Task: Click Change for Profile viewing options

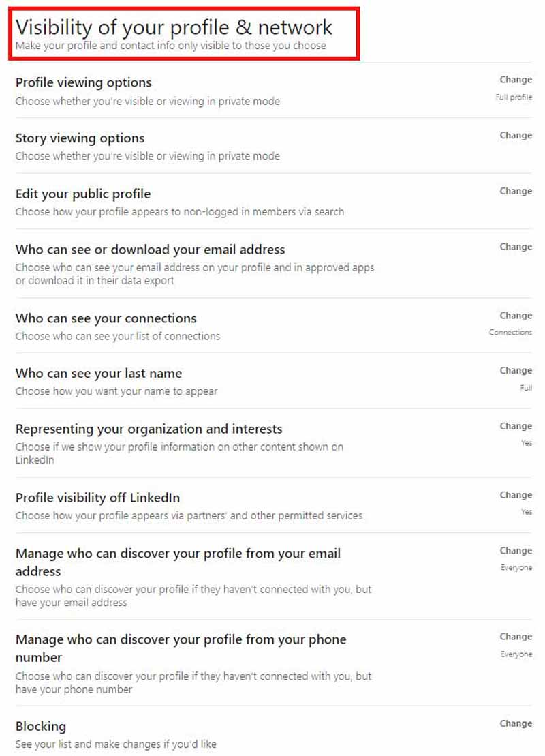Action: pos(515,80)
